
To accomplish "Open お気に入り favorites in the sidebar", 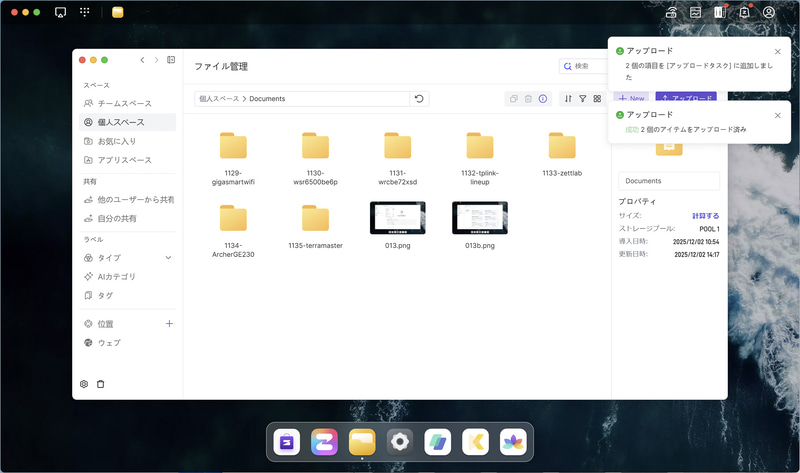I will coord(128,141).
